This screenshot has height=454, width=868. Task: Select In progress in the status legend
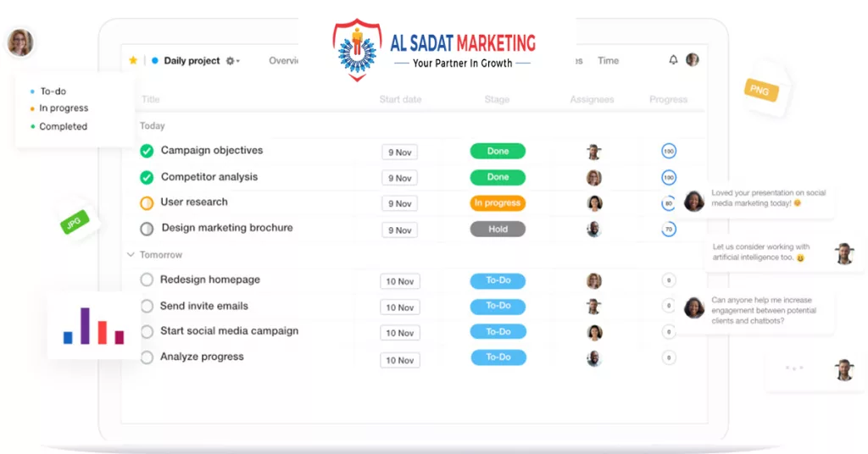point(64,108)
